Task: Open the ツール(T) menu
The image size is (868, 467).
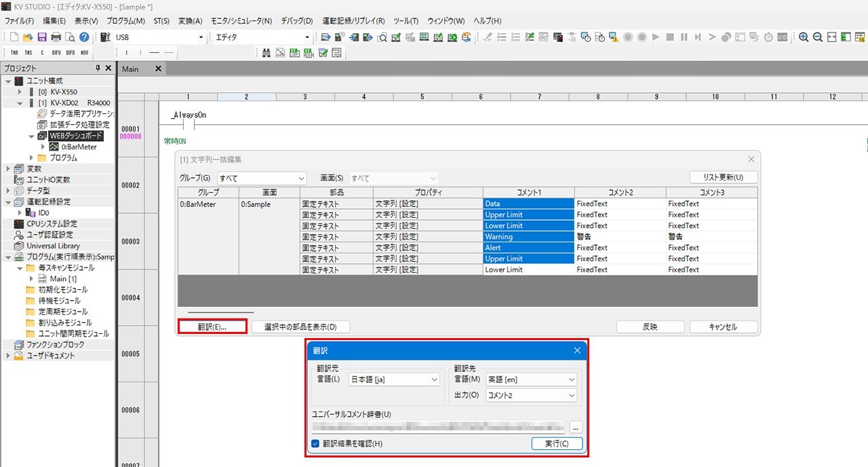Action: (405, 21)
